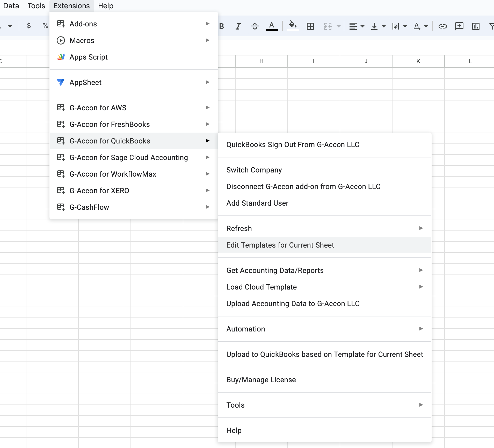The width and height of the screenshot is (494, 448).
Task: Open Buy/Manage License
Action: 325,380
